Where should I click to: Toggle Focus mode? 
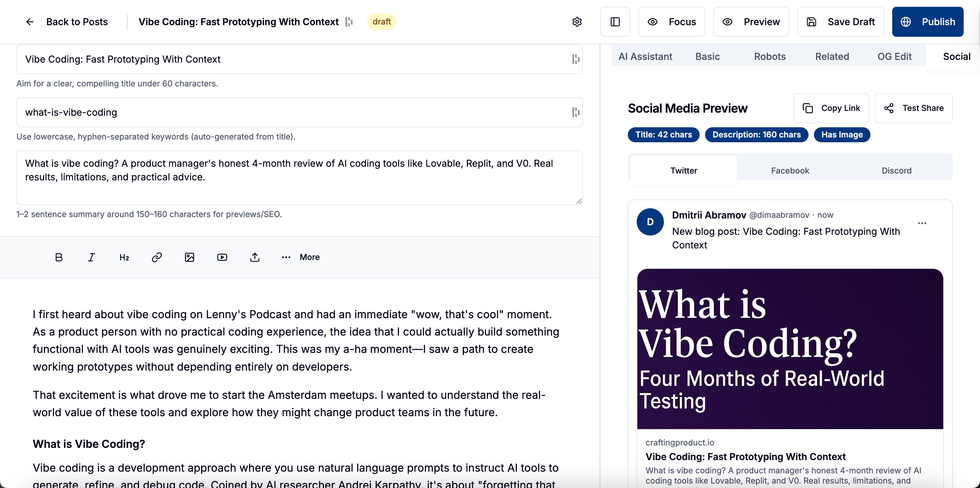(x=671, y=22)
